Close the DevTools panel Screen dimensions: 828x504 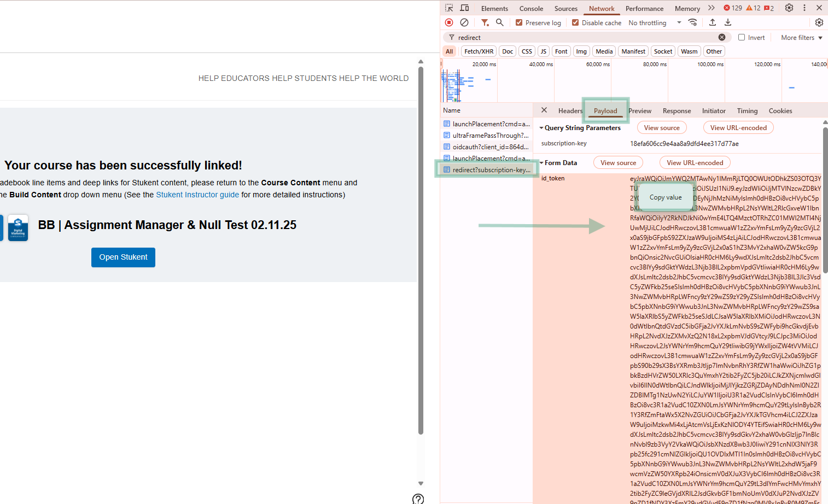819,8
